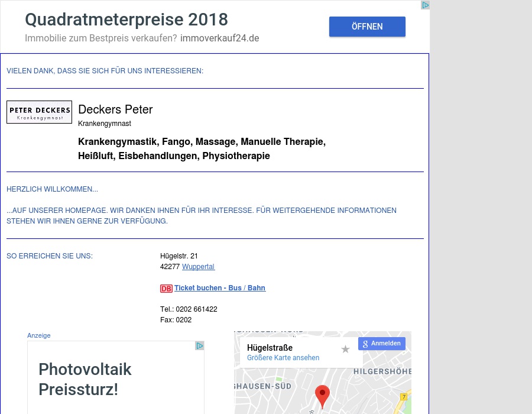This screenshot has height=414, width=532.
Task: Click the Hügelstraße title in map card
Action: pyautogui.click(x=270, y=348)
